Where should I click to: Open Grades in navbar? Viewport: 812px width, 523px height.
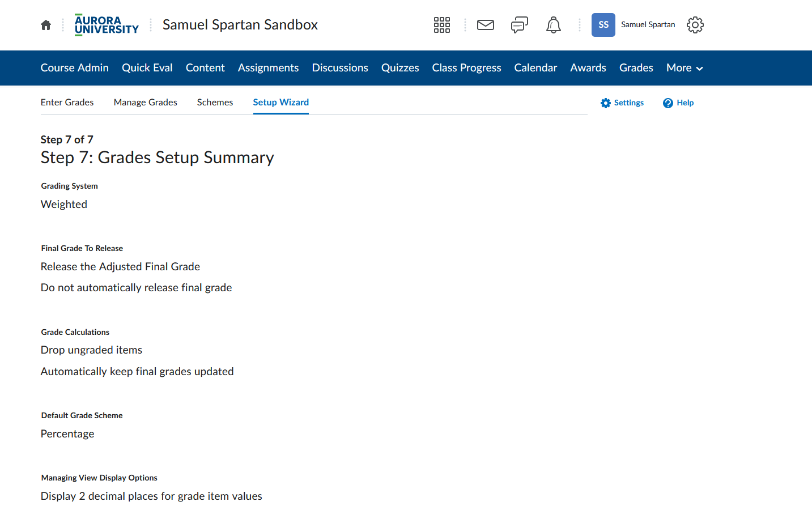(x=636, y=68)
